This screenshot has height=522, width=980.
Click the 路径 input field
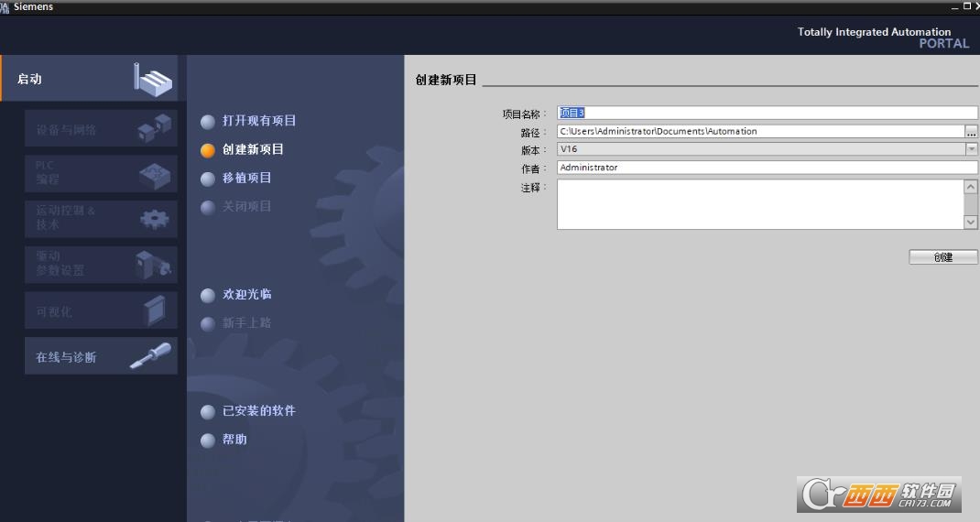(x=760, y=131)
